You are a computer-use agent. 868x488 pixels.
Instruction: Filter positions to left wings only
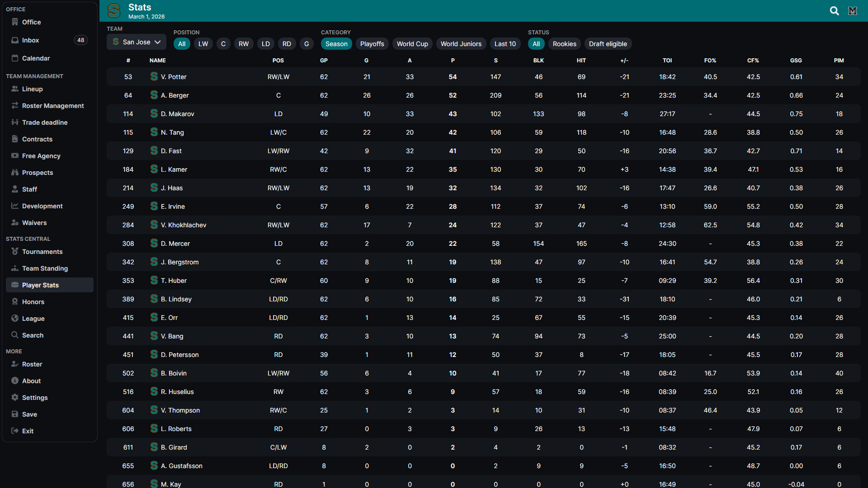click(203, 43)
